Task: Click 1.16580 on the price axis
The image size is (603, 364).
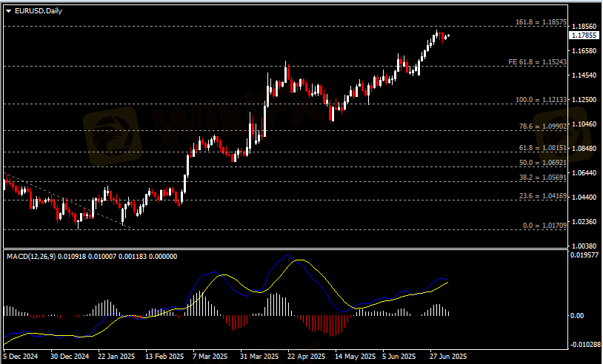Action: [584, 51]
